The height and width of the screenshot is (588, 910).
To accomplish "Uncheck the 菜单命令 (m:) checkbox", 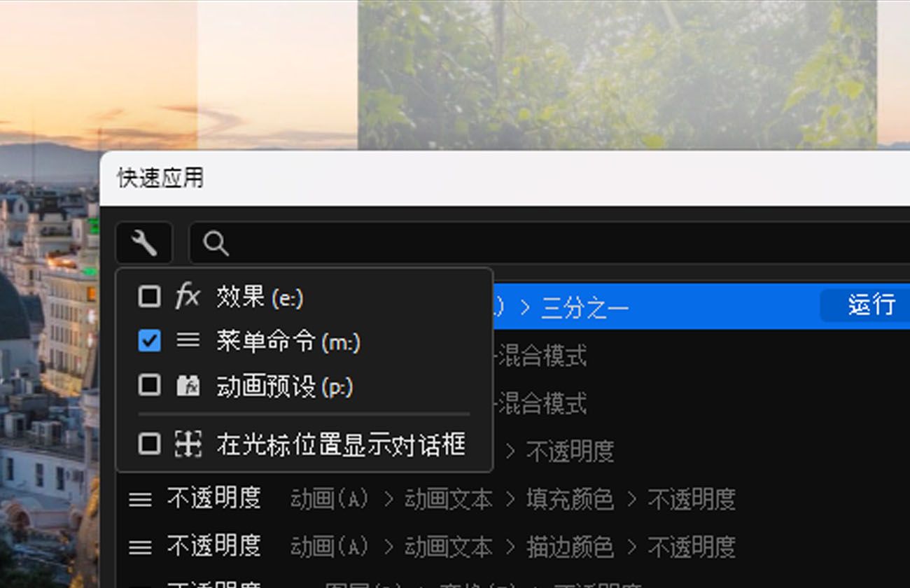I will click(149, 341).
